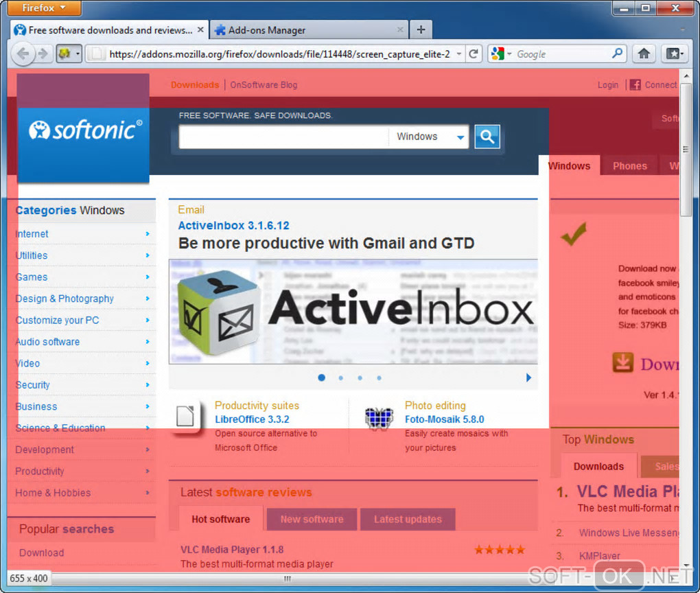Open the Screen Capture Elite icon's dropdown arrow
Image resolution: width=700 pixels, height=593 pixels.
pyautogui.click(x=78, y=54)
